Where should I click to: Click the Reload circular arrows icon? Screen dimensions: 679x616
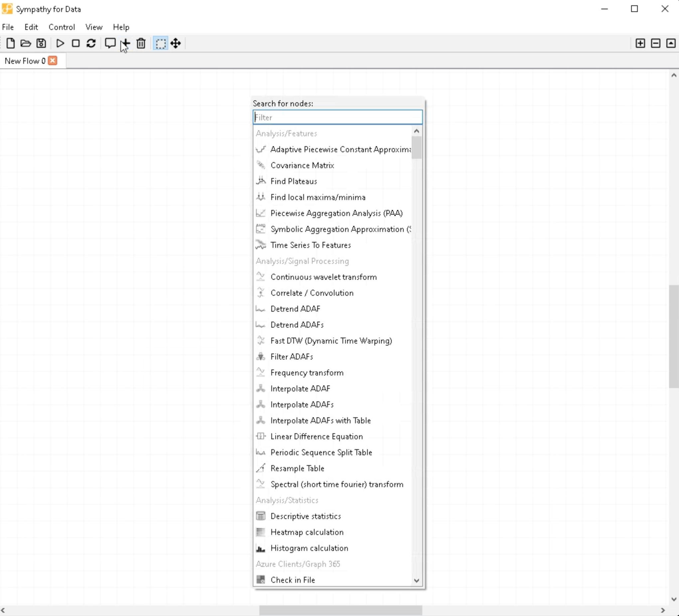point(91,44)
